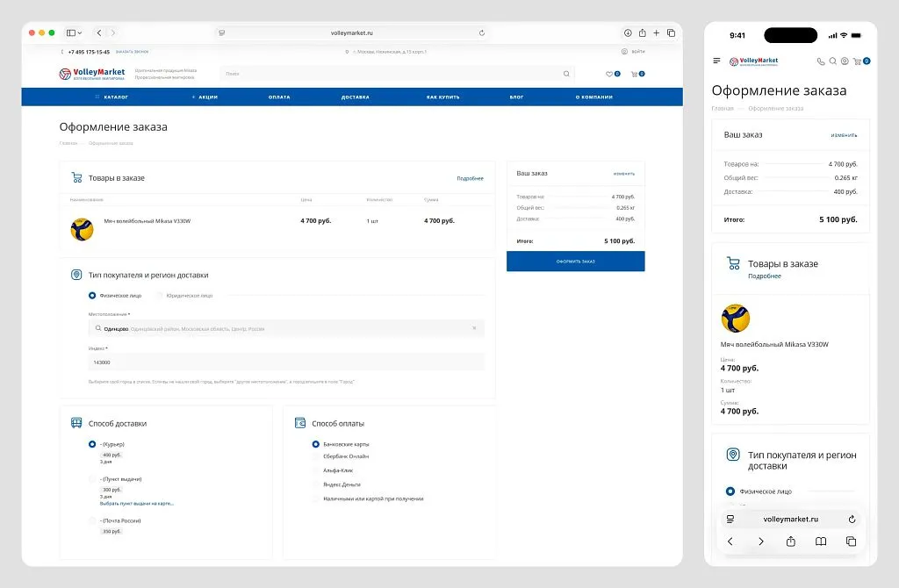Click the search magnifier in desktop search bar
This screenshot has height=588, width=899.
click(x=566, y=74)
